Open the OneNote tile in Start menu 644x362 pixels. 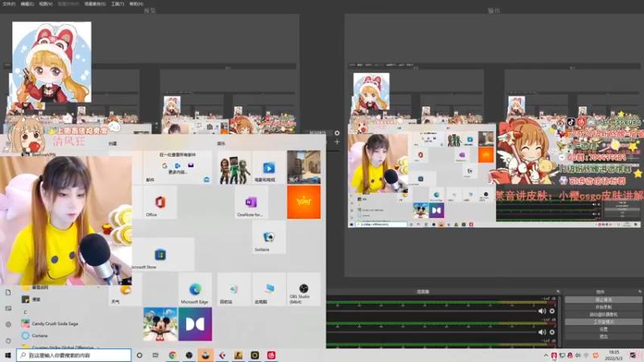[251, 202]
